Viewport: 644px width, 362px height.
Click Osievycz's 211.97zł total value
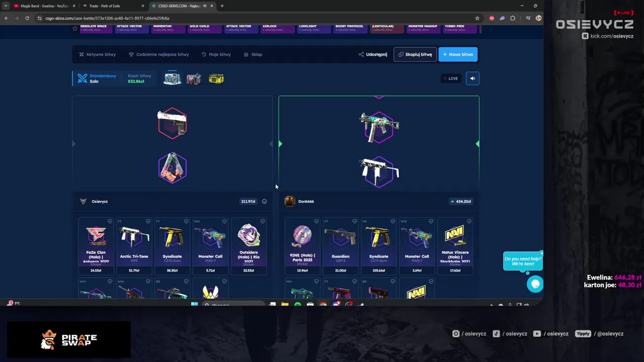[x=248, y=202]
